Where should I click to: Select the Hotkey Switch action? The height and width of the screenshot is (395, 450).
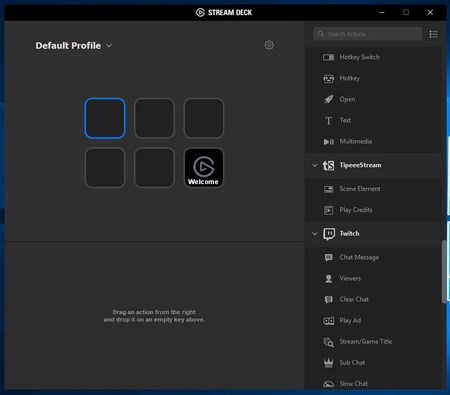[x=372, y=57]
